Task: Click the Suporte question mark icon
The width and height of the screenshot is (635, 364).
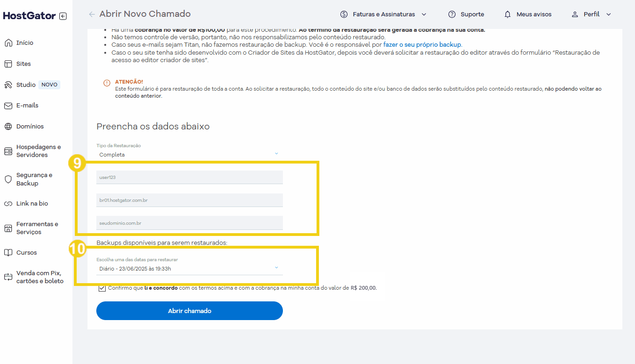Action: point(452,14)
